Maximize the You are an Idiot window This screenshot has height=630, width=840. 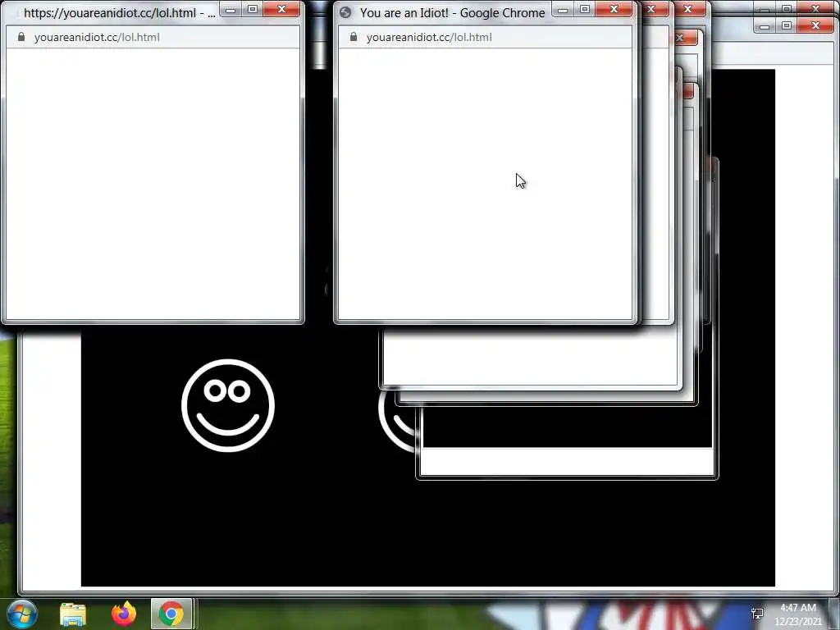click(584, 9)
